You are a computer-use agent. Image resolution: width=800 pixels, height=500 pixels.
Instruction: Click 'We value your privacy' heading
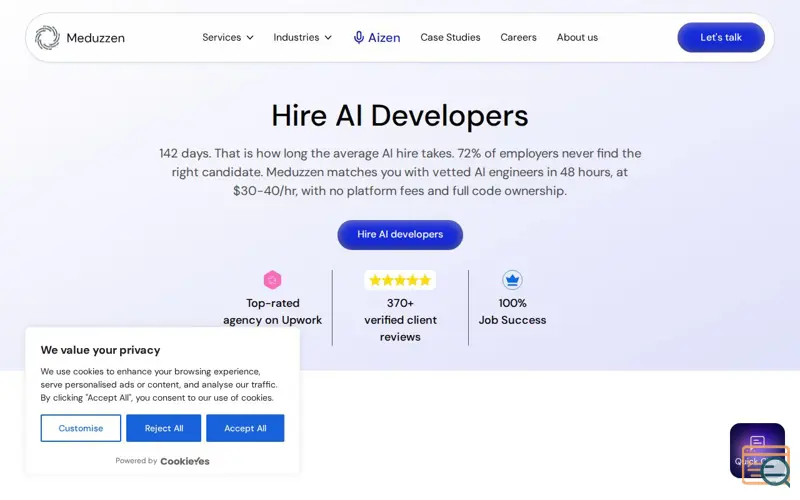click(x=101, y=350)
